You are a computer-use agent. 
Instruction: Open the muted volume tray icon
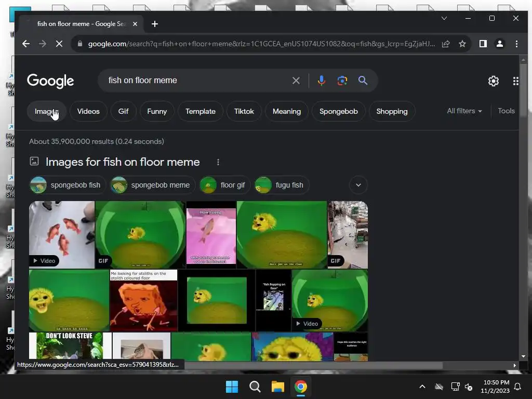469,387
